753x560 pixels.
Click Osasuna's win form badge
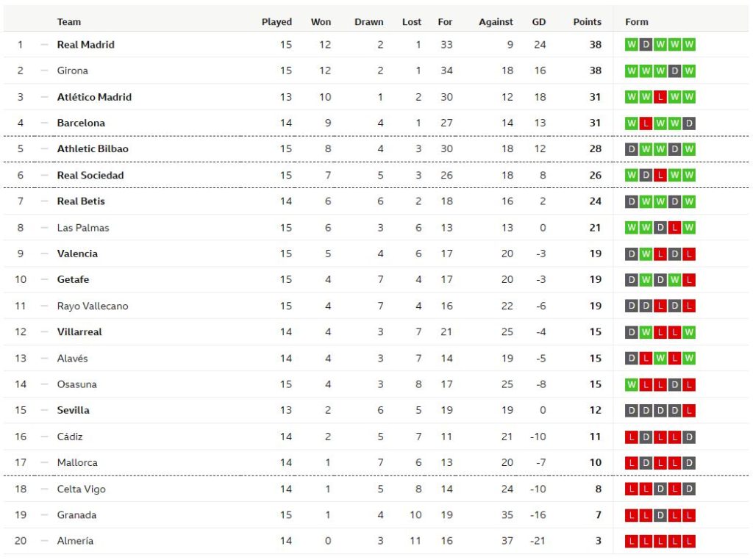pos(632,384)
